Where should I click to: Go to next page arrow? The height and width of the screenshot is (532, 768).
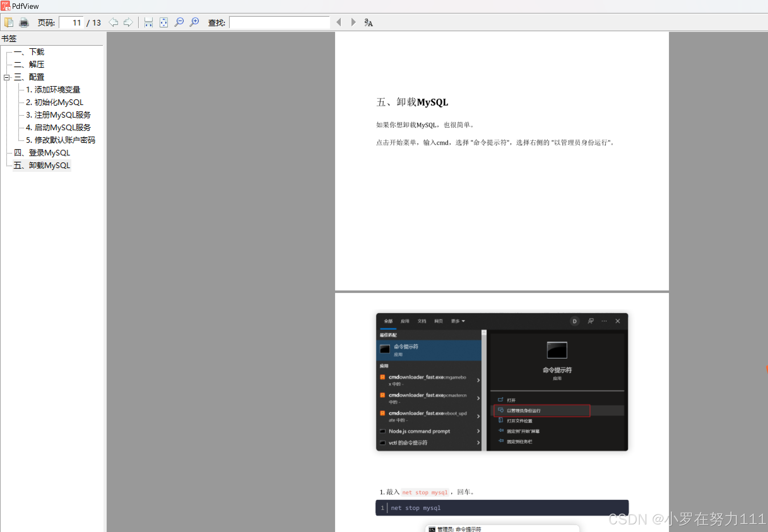pos(128,22)
